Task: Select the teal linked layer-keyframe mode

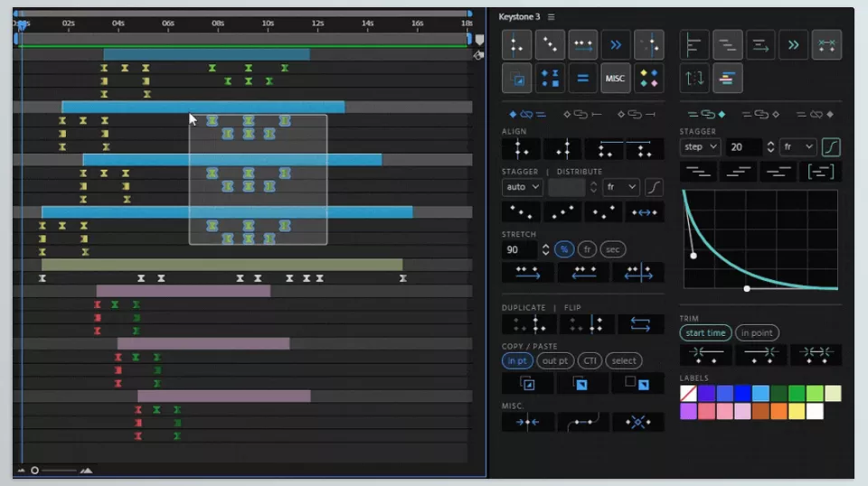Action: [x=706, y=115]
